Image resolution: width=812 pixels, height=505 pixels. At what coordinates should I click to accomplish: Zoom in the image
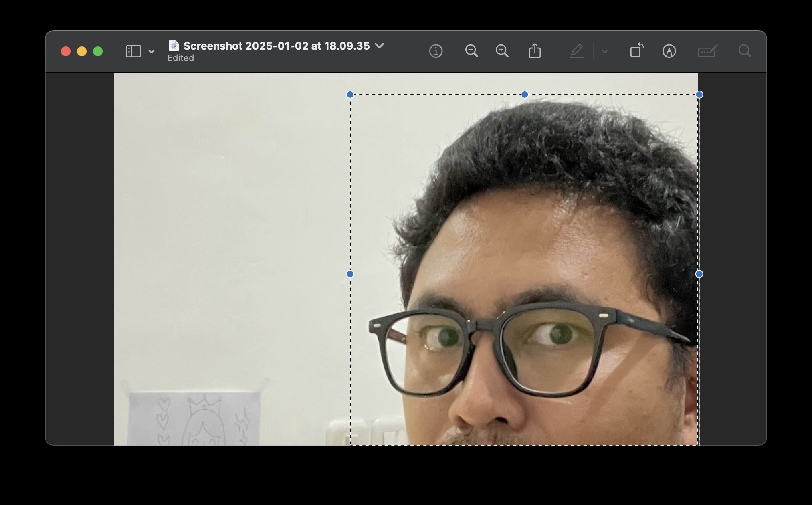502,51
